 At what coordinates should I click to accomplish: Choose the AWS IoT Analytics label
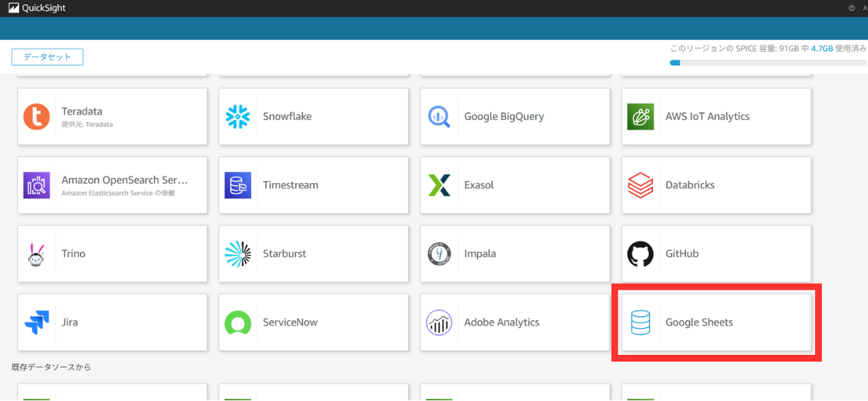click(707, 117)
